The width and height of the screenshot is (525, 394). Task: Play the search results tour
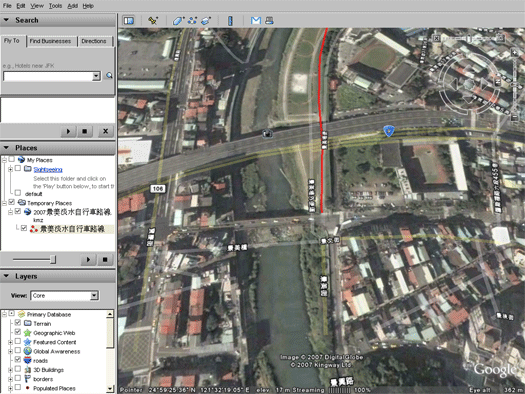pos(68,131)
